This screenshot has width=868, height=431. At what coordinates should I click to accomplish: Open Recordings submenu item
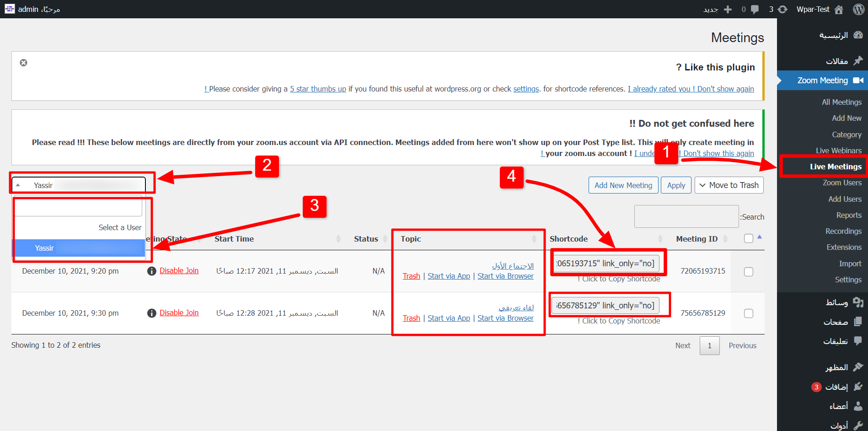coord(843,231)
